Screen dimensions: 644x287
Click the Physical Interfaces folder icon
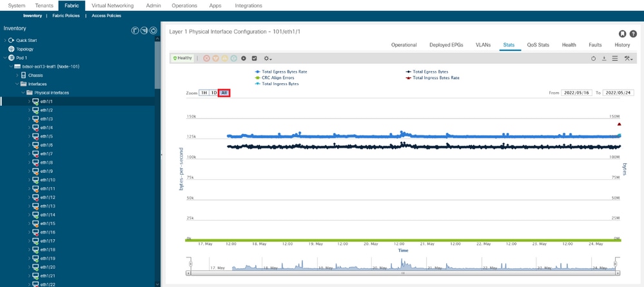click(x=30, y=92)
